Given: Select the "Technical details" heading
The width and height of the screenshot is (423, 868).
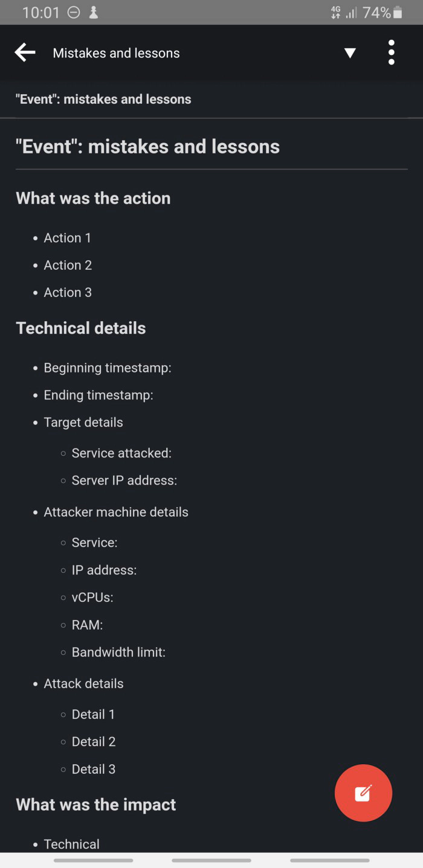Looking at the screenshot, I should tap(81, 328).
